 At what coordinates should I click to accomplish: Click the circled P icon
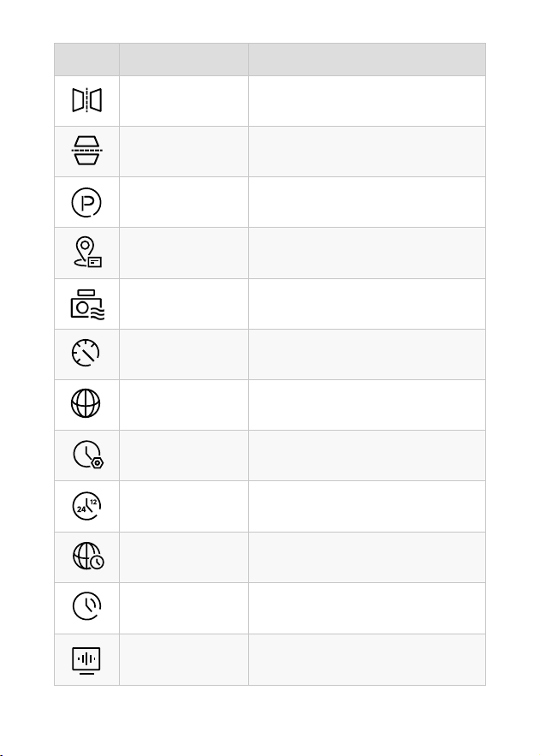[86, 202]
